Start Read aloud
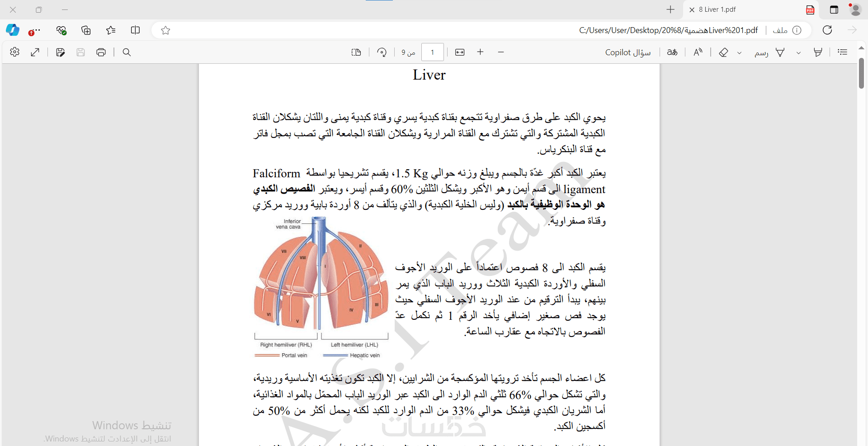The height and width of the screenshot is (446, 868). click(x=698, y=52)
